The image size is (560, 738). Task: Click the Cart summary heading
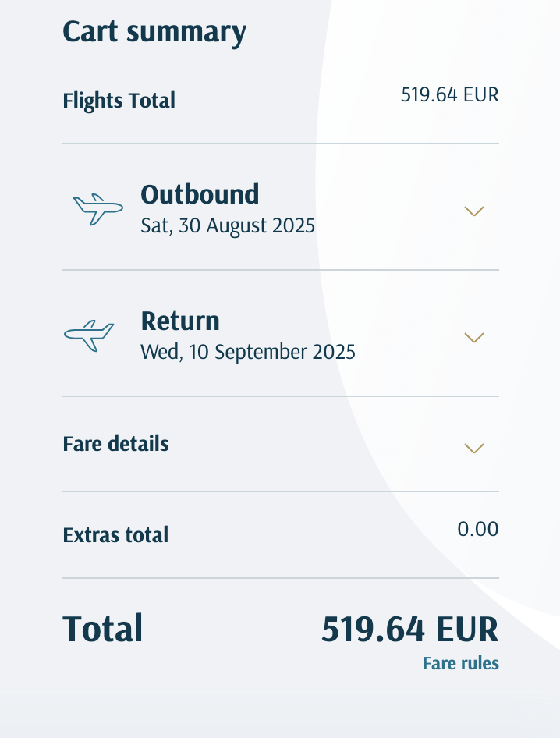click(x=154, y=33)
